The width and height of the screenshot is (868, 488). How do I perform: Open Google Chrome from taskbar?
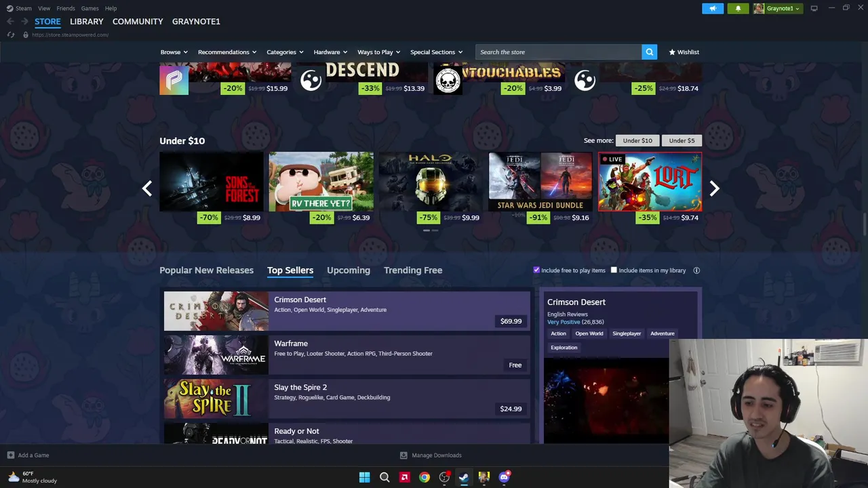[424, 477]
